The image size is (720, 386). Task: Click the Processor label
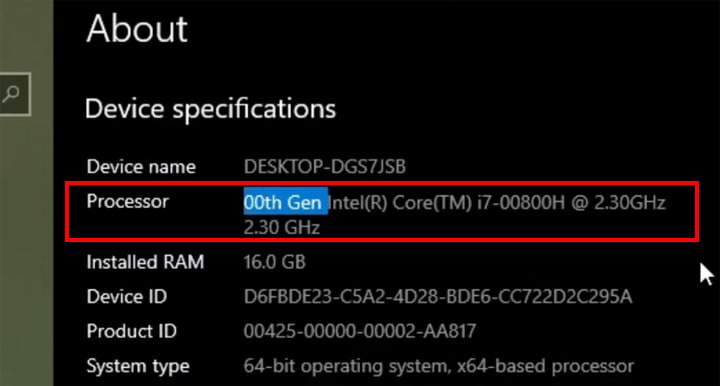128,201
